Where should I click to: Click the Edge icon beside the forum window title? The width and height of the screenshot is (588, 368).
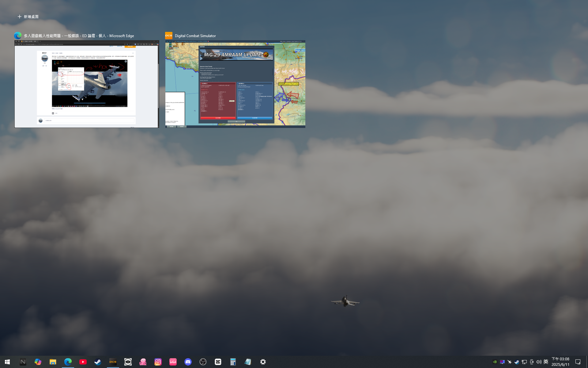[18, 36]
